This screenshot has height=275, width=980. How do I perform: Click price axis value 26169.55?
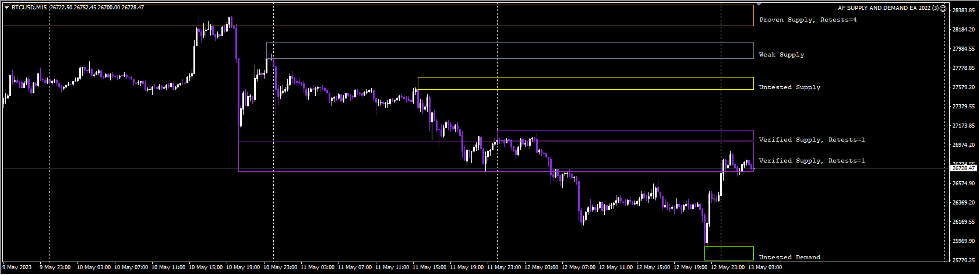tap(963, 222)
